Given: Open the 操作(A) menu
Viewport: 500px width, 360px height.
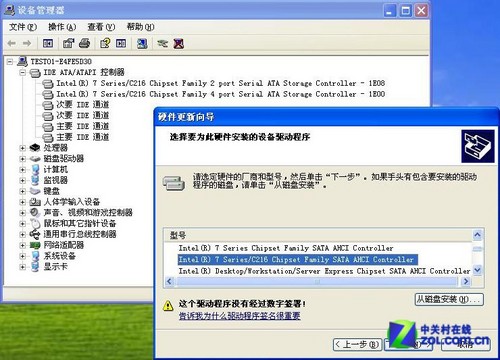Looking at the screenshot, I should click(x=62, y=27).
